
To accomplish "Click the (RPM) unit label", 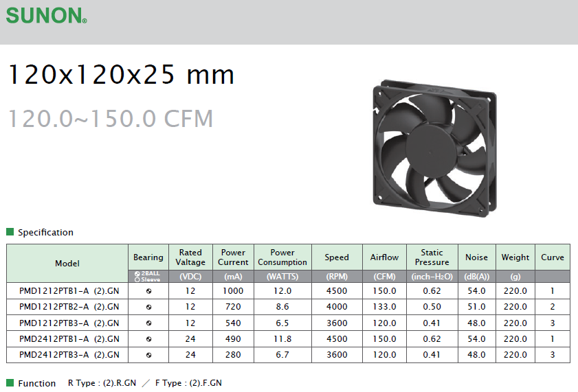I will (x=337, y=277).
